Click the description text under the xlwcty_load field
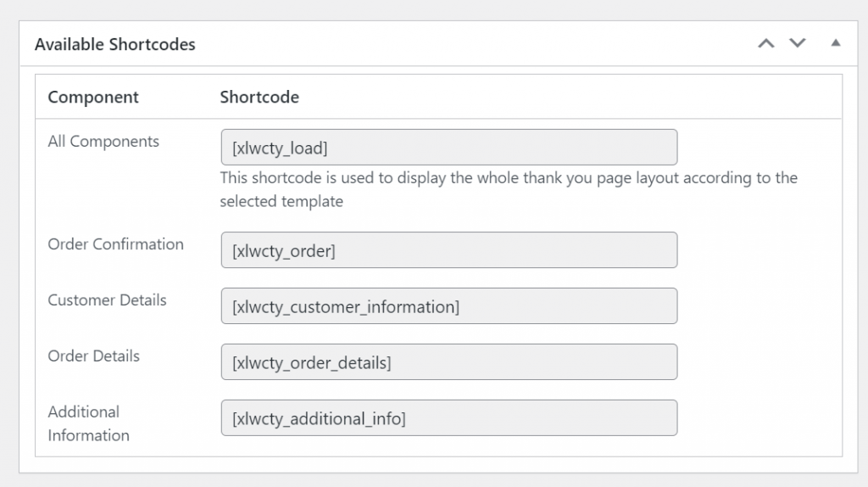868x487 pixels. (x=509, y=189)
